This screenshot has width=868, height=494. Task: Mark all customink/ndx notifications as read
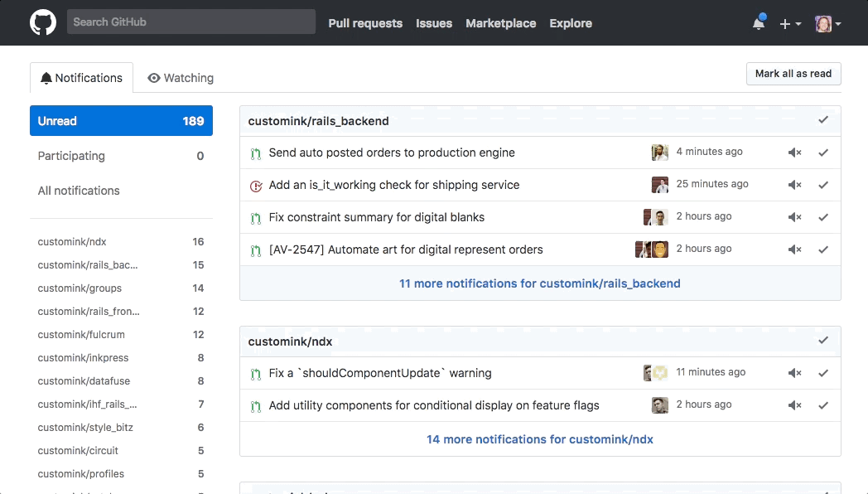tap(823, 341)
